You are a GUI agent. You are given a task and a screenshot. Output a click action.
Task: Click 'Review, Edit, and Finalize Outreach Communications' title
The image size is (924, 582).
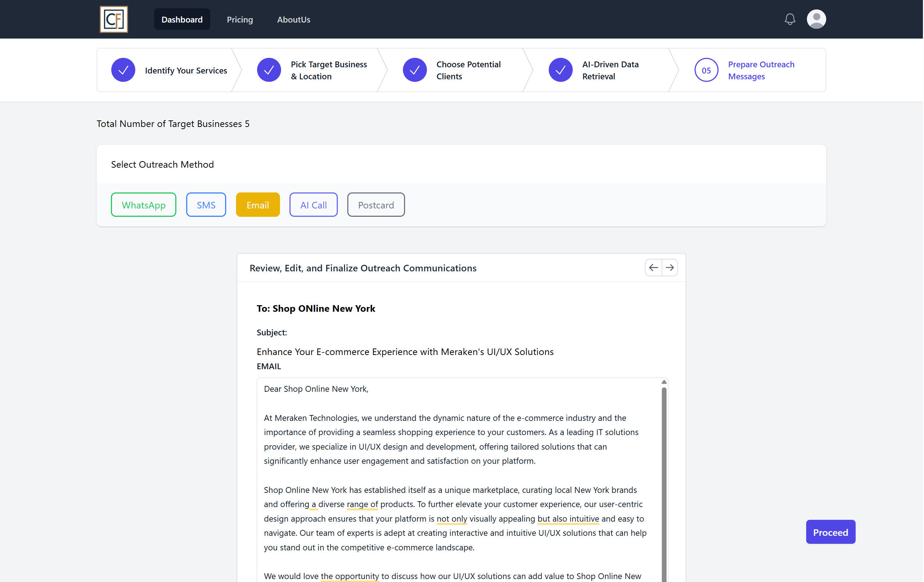(363, 268)
